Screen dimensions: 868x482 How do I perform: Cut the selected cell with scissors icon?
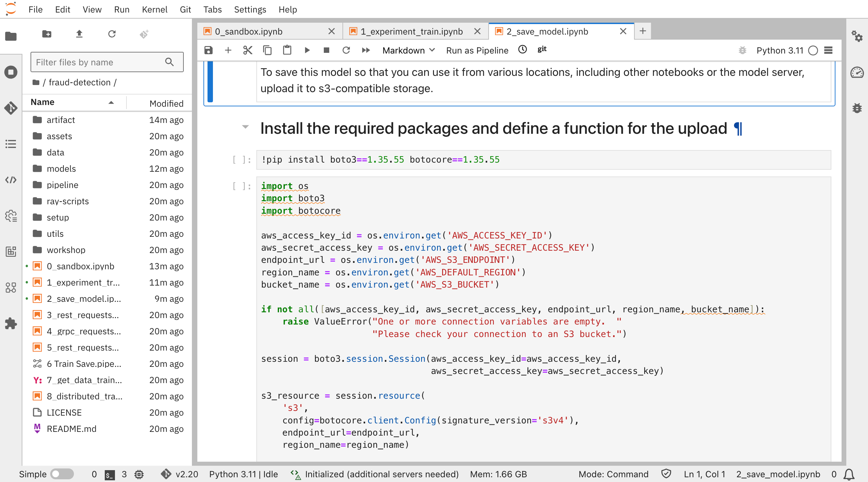point(248,50)
